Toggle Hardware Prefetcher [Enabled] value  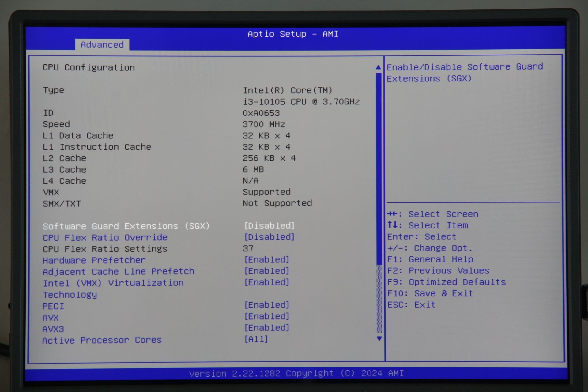coord(266,260)
